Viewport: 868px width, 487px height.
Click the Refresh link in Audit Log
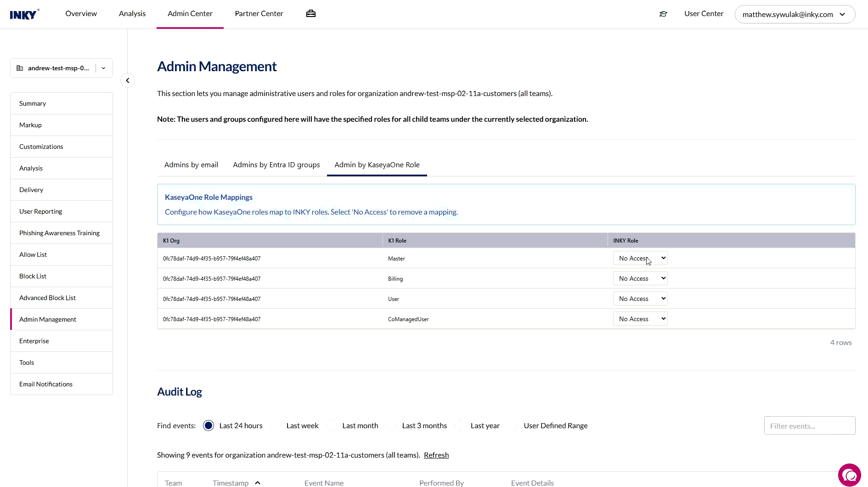click(436, 455)
